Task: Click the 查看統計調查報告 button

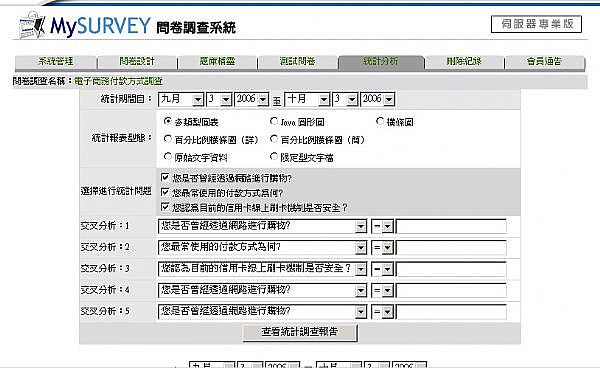Action: click(300, 332)
